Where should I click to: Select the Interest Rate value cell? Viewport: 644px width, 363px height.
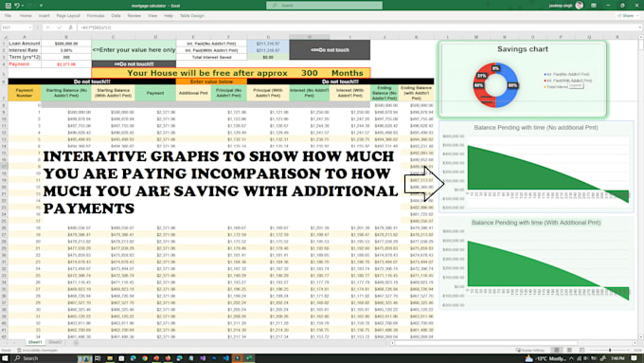[66, 50]
